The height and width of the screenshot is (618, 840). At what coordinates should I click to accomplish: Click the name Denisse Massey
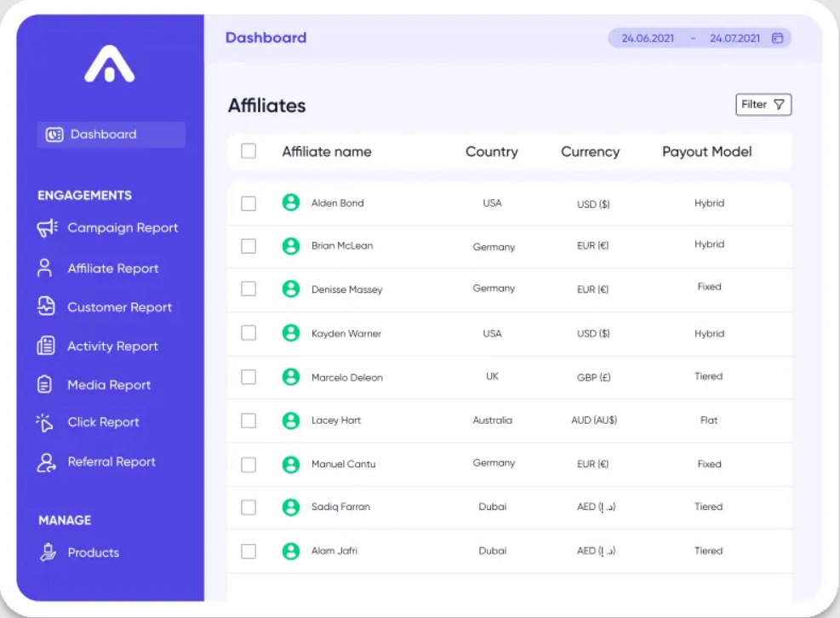pos(347,289)
